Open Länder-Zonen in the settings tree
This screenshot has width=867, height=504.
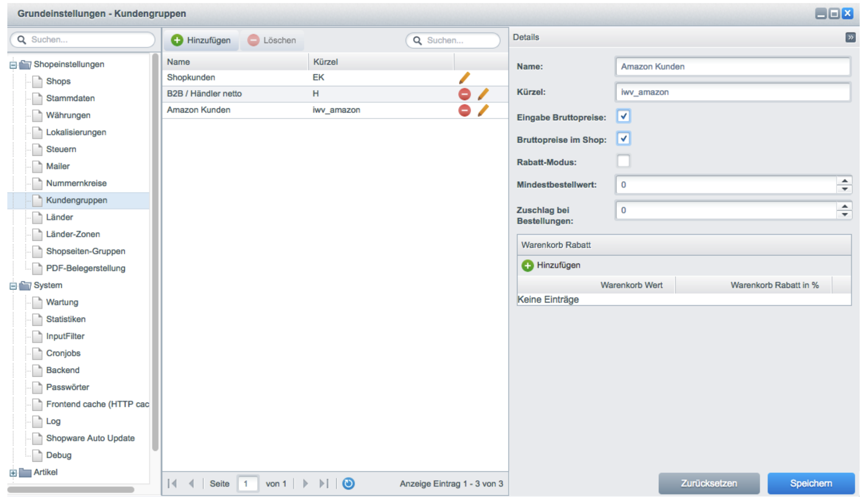point(73,234)
